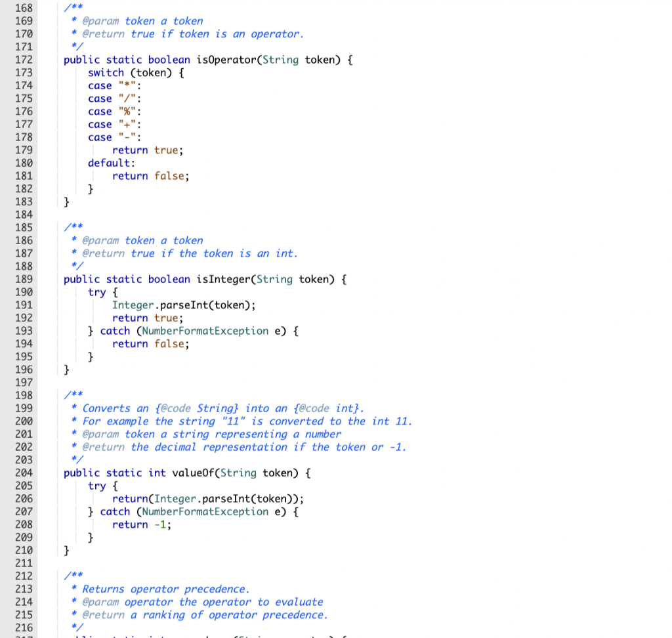Click line number 172 in the gutter

pos(23,60)
